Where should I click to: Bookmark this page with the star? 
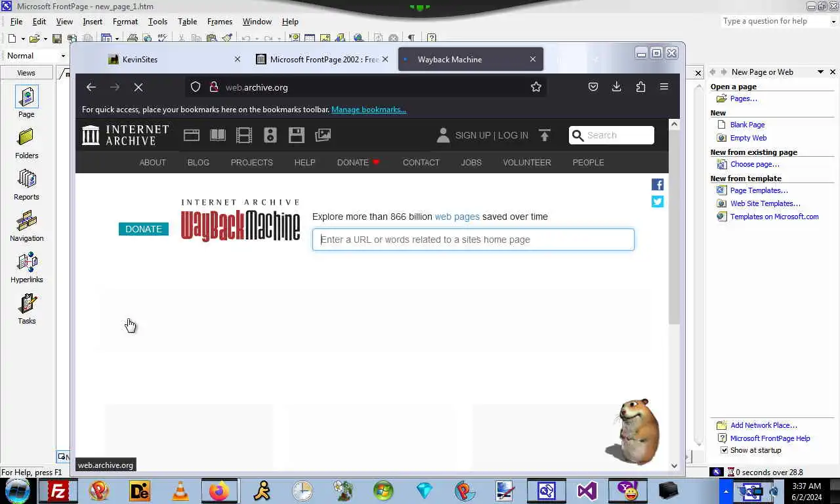pyautogui.click(x=536, y=87)
